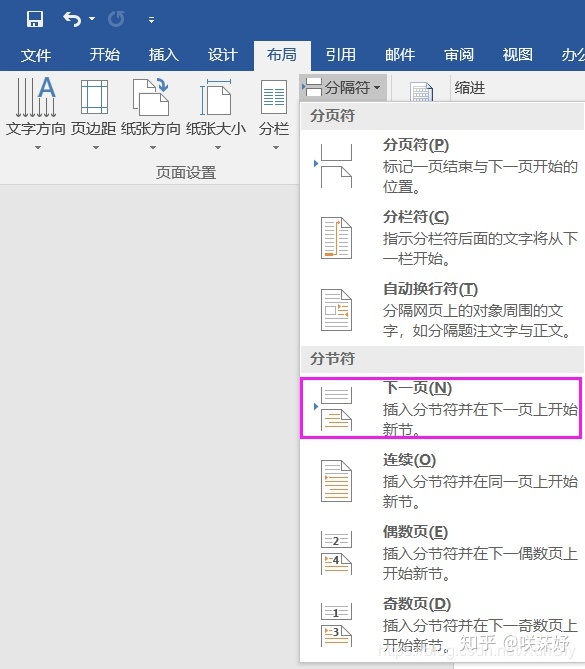585x669 pixels.
Task: Click the 偶数页(E) even page icon
Action: tap(336, 553)
